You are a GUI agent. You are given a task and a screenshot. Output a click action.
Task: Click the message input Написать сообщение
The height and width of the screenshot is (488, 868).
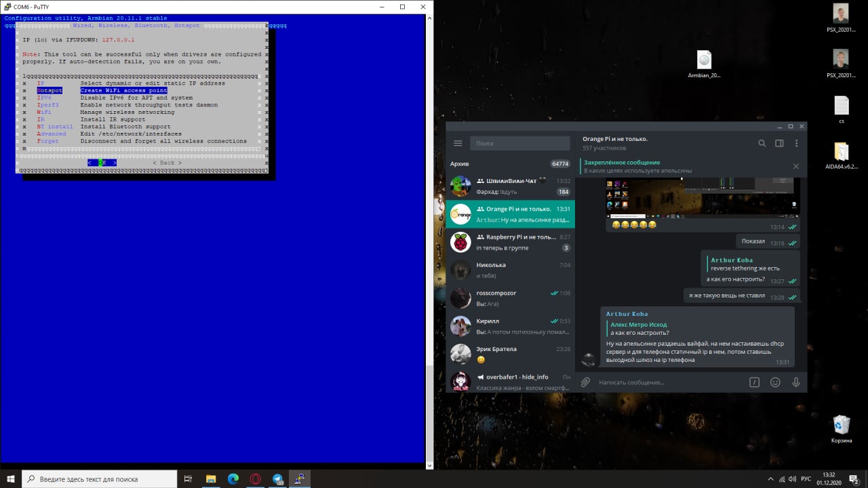[670, 382]
